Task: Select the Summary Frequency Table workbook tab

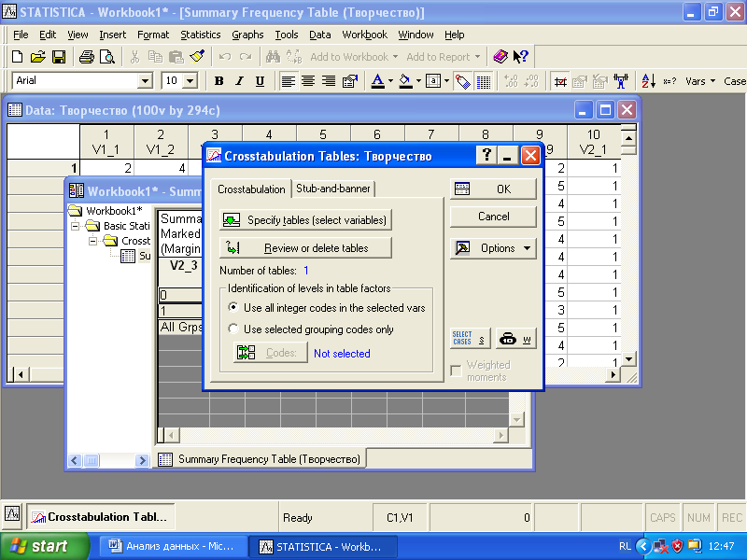Action: pyautogui.click(x=261, y=459)
